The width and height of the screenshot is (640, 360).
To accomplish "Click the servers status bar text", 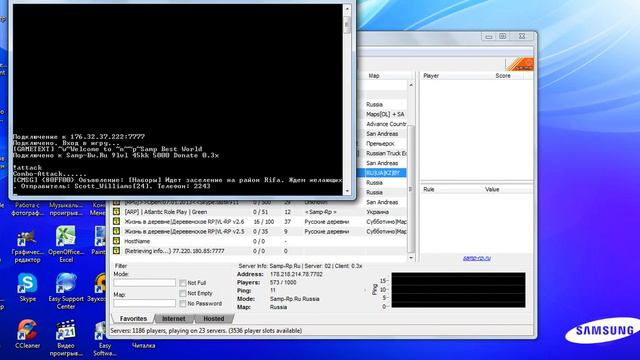I will tap(206, 331).
